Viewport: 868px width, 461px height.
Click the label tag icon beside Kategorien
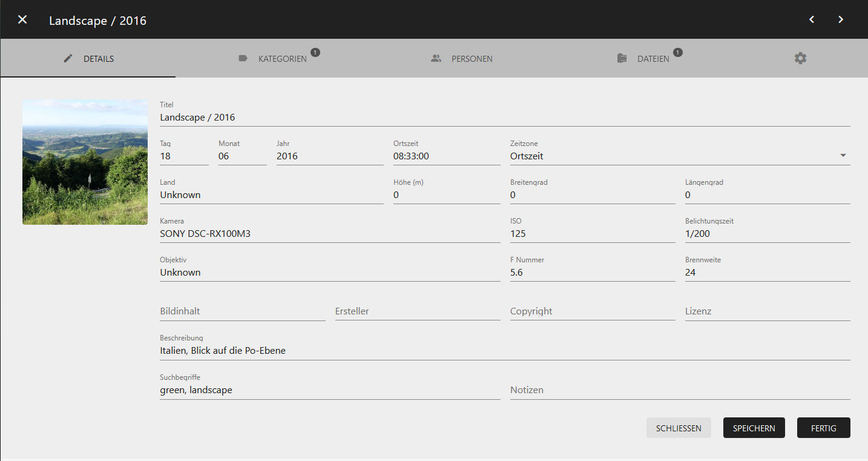coord(243,59)
